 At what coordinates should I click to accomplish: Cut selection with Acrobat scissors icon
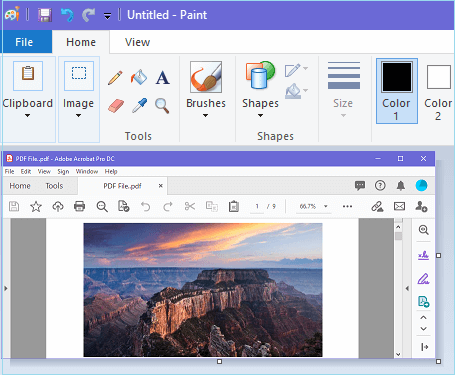(190, 206)
